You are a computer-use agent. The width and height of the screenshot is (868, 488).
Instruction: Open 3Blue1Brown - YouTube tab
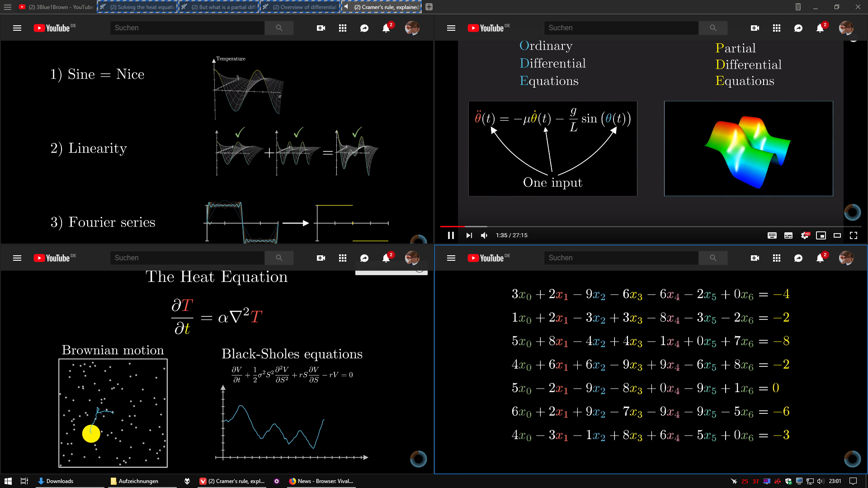coord(57,7)
